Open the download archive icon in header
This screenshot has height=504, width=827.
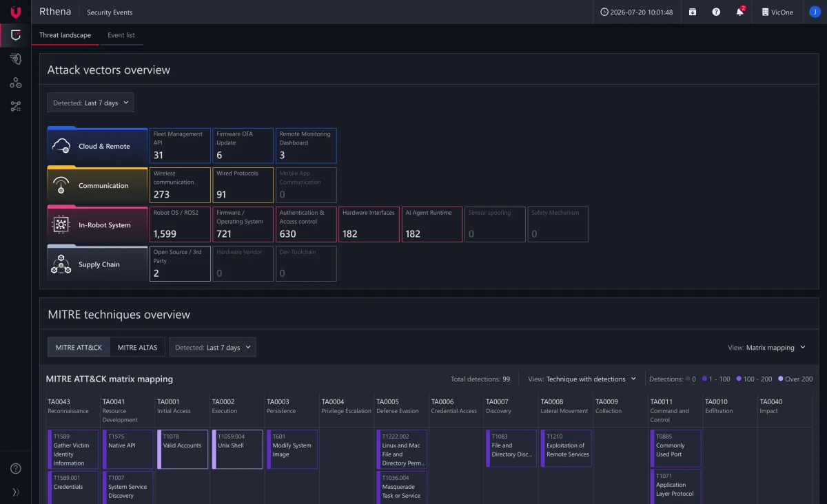coord(693,12)
